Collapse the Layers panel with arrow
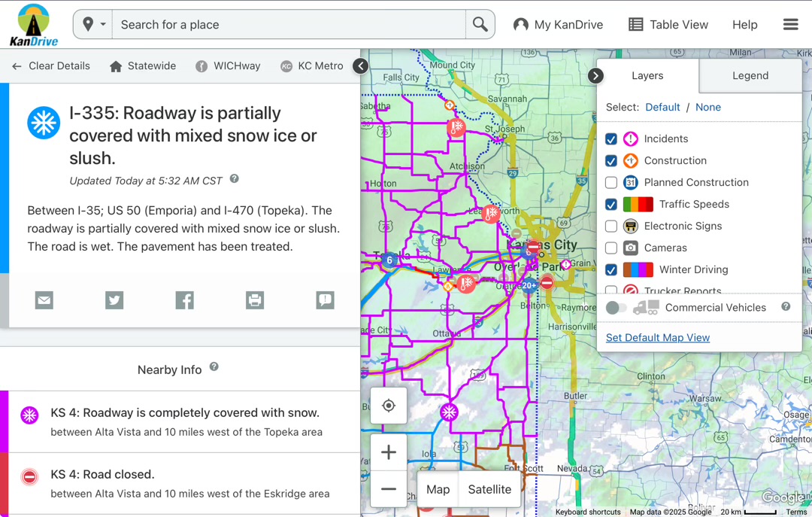The image size is (812, 517). (595, 76)
